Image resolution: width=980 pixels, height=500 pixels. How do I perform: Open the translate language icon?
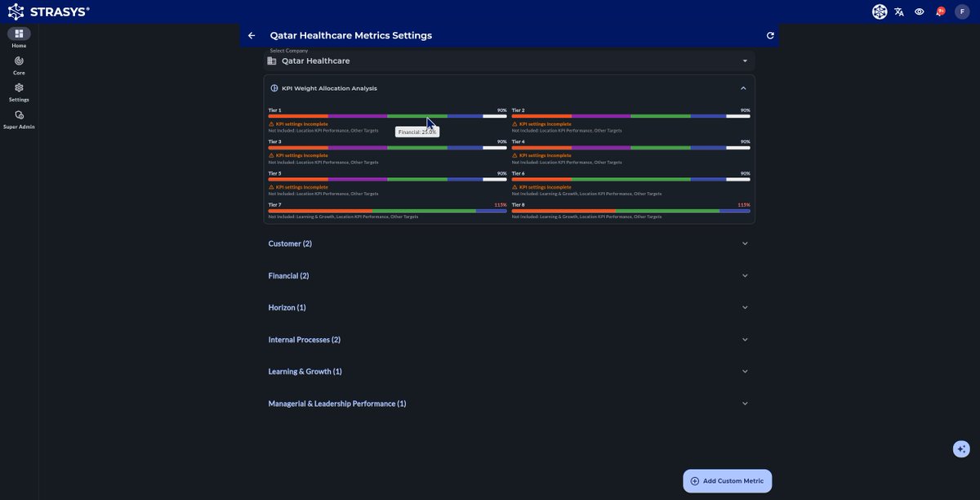899,11
